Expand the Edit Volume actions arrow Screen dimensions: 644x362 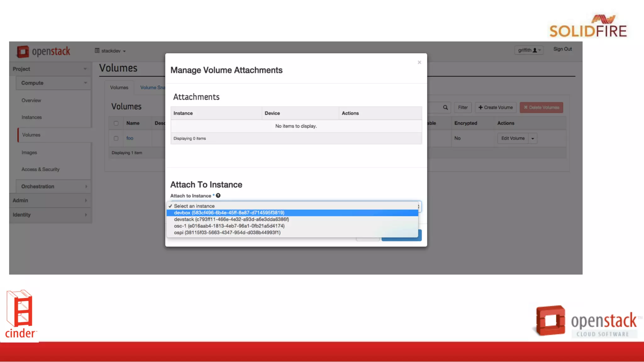pyautogui.click(x=533, y=139)
